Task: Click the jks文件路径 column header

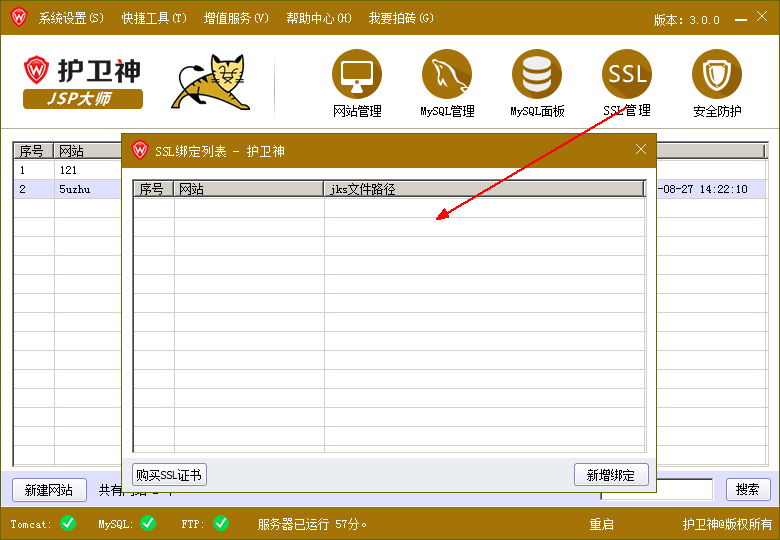Action: click(484, 189)
